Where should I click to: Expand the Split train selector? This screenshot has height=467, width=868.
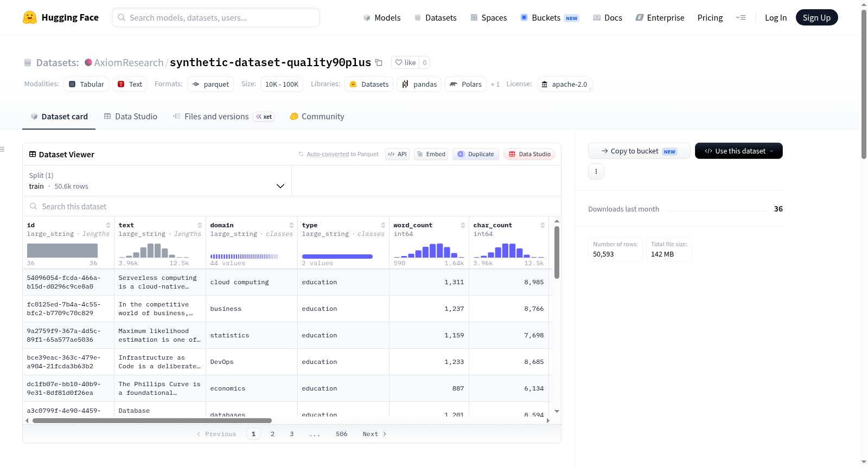click(x=157, y=181)
